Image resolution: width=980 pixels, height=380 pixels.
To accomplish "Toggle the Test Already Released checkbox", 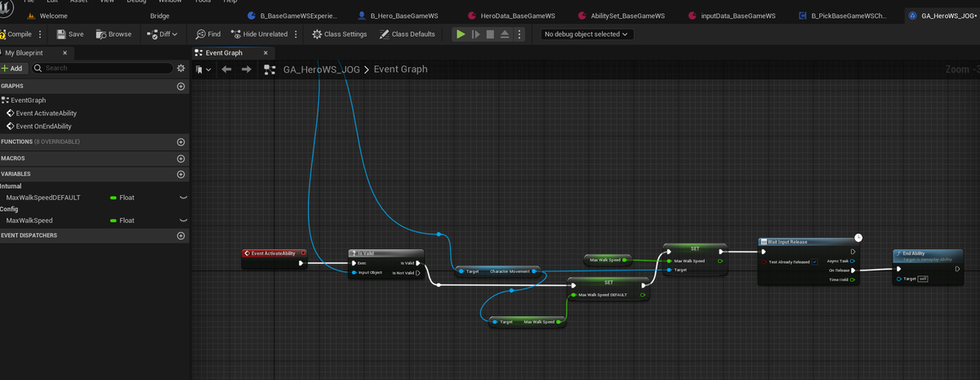I will tap(815, 262).
